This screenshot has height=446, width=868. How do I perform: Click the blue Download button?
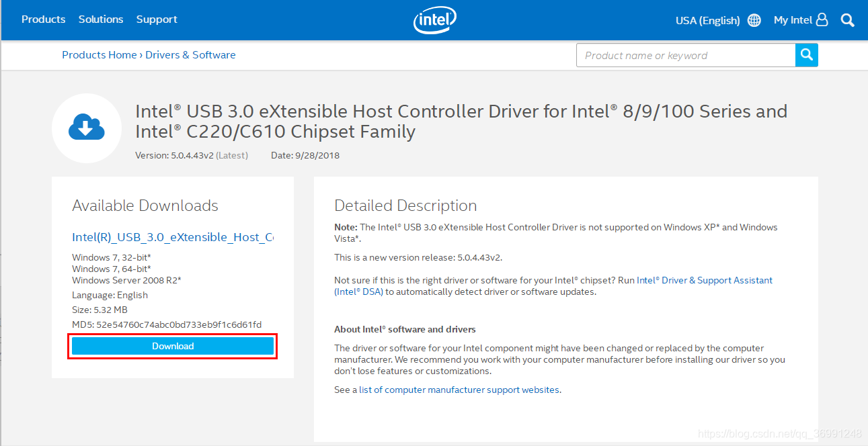click(173, 346)
